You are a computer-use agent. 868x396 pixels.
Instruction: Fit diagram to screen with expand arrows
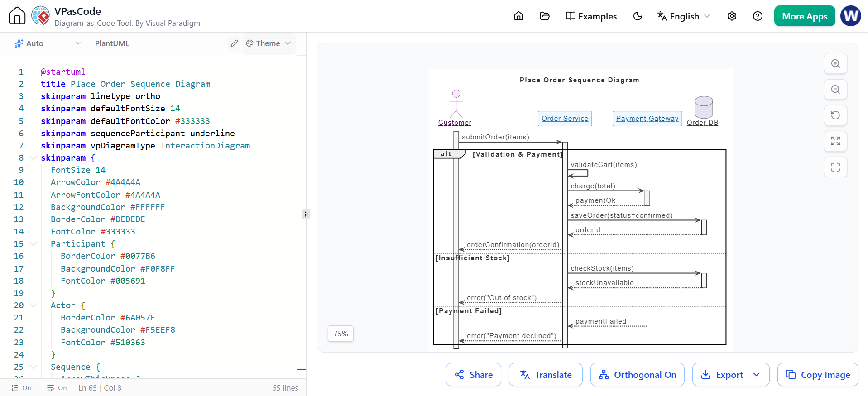pos(835,141)
